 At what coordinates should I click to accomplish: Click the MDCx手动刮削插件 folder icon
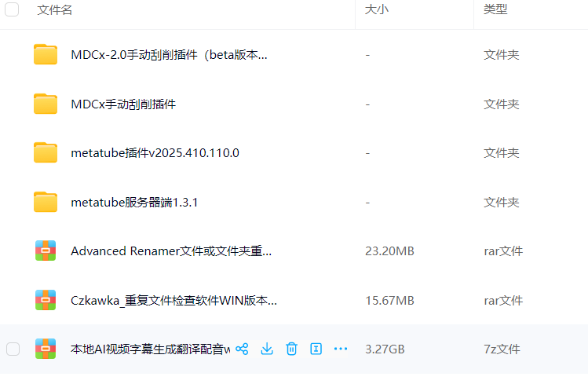click(46, 104)
